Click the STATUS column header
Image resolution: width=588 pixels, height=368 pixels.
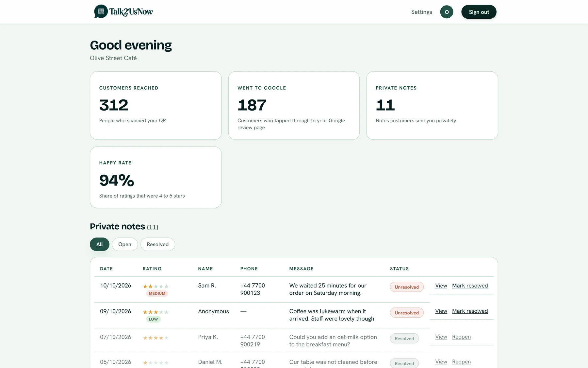(x=399, y=269)
